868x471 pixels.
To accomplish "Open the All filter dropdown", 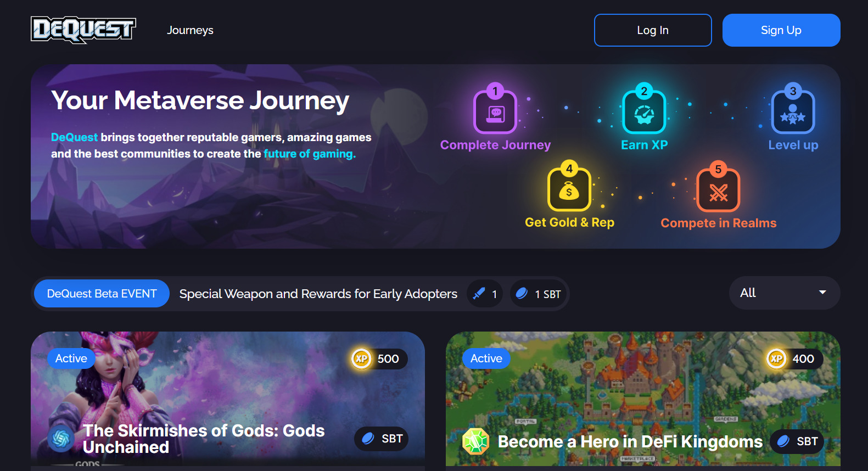I will [785, 293].
